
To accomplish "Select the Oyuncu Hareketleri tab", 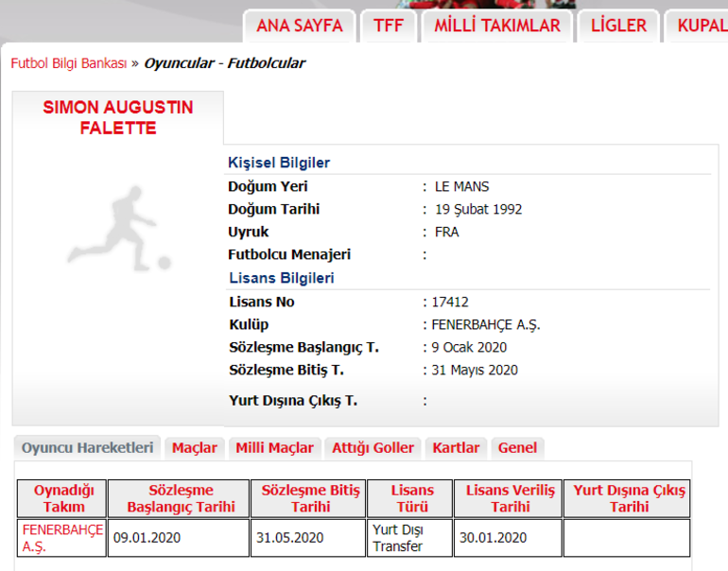I will (87, 448).
